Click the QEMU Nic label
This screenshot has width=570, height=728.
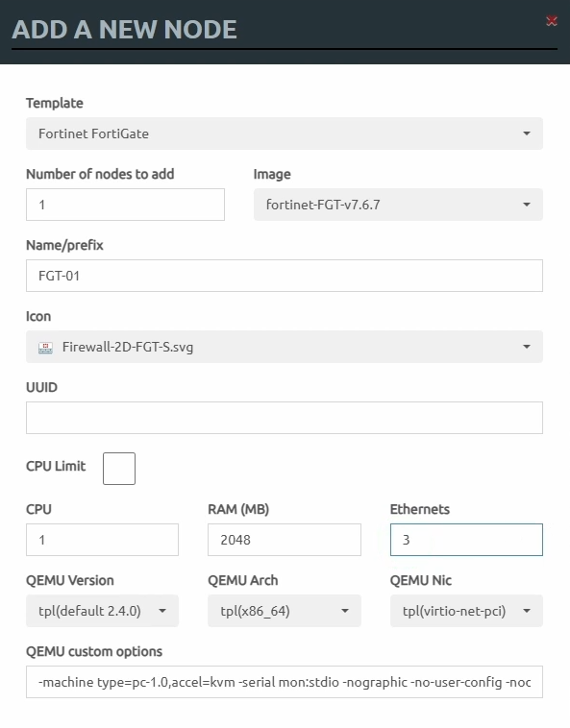pos(421,580)
